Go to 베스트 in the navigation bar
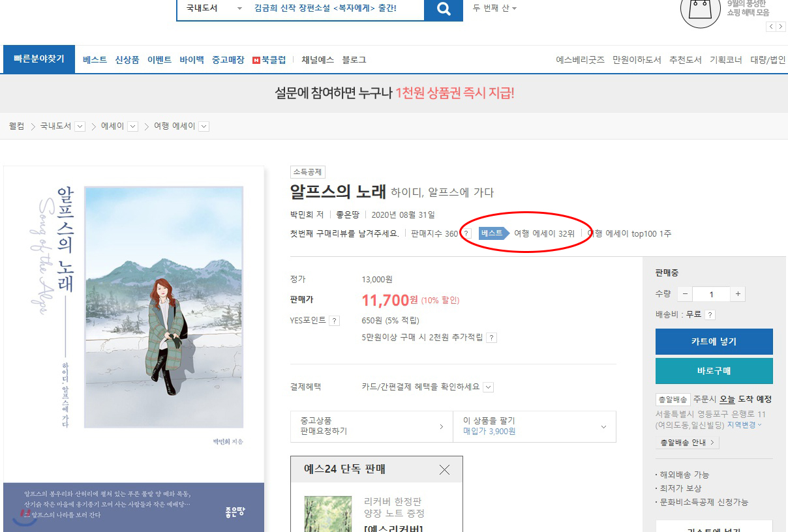Image resolution: width=788 pixels, height=532 pixels. pos(95,60)
